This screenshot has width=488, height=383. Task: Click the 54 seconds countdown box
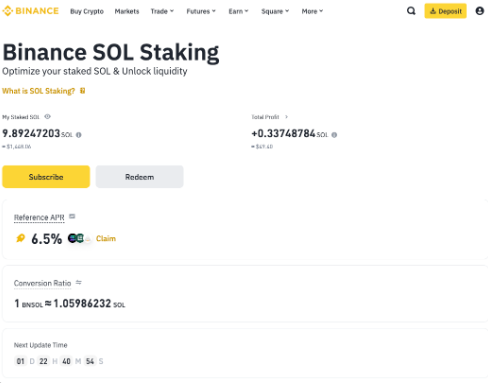[x=90, y=361]
